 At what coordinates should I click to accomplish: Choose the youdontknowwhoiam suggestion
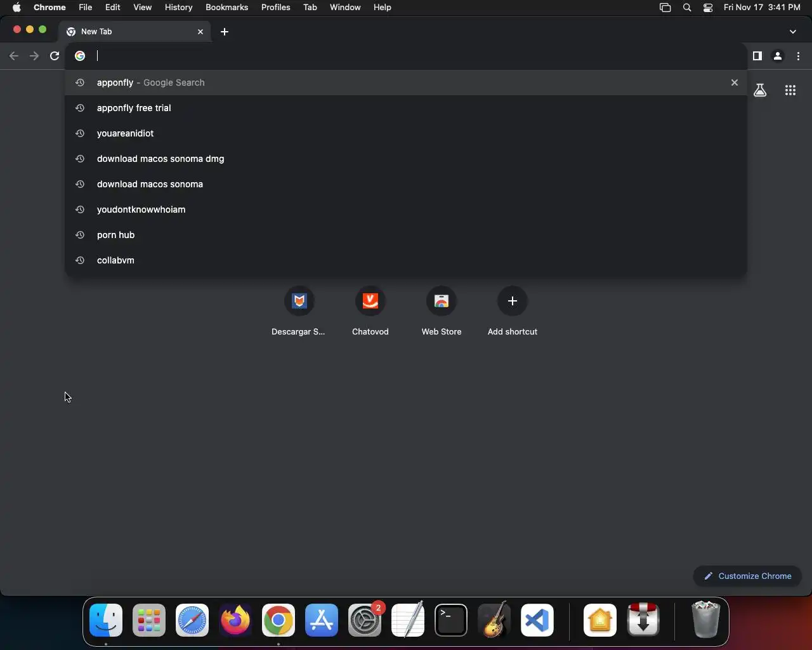[406, 209]
